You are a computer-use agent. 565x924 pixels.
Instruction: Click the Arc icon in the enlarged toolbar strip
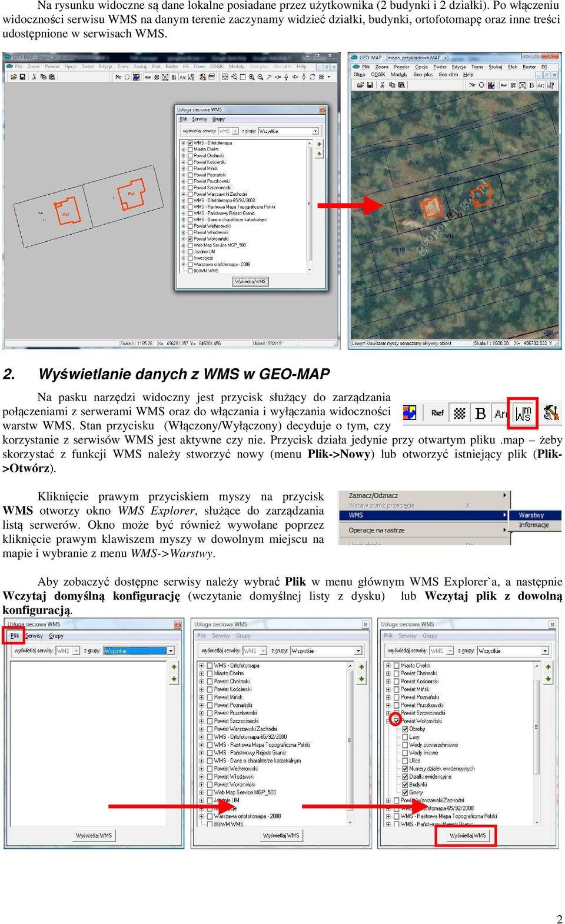(500, 413)
